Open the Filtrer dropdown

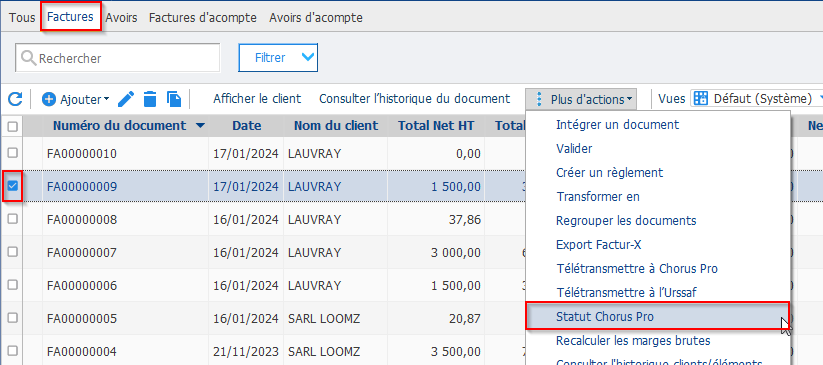pos(278,58)
